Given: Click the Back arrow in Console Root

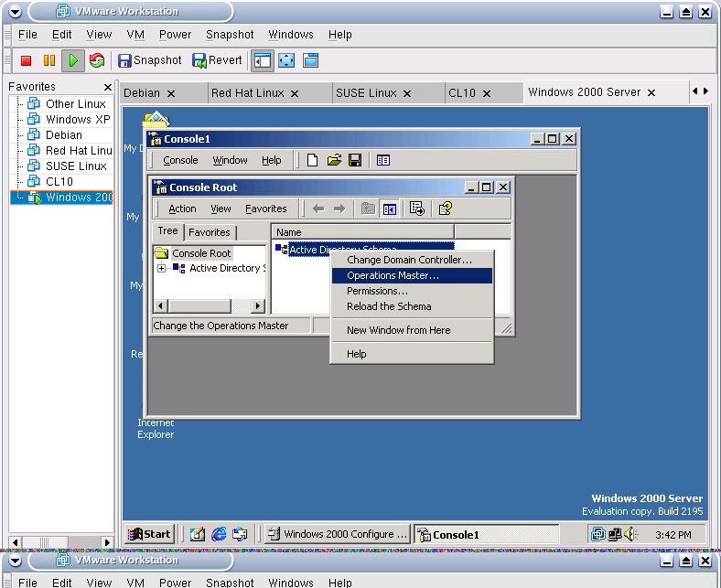Looking at the screenshot, I should click(318, 209).
